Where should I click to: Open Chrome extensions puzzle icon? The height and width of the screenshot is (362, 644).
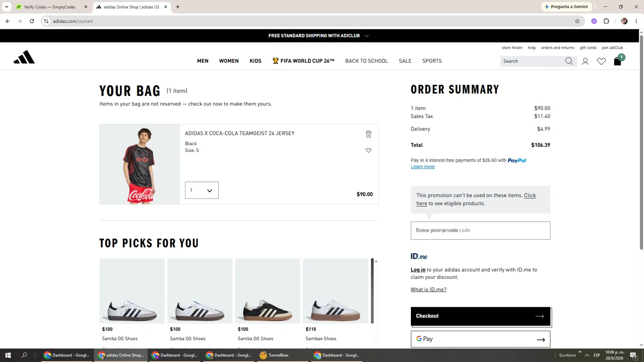[606, 21]
